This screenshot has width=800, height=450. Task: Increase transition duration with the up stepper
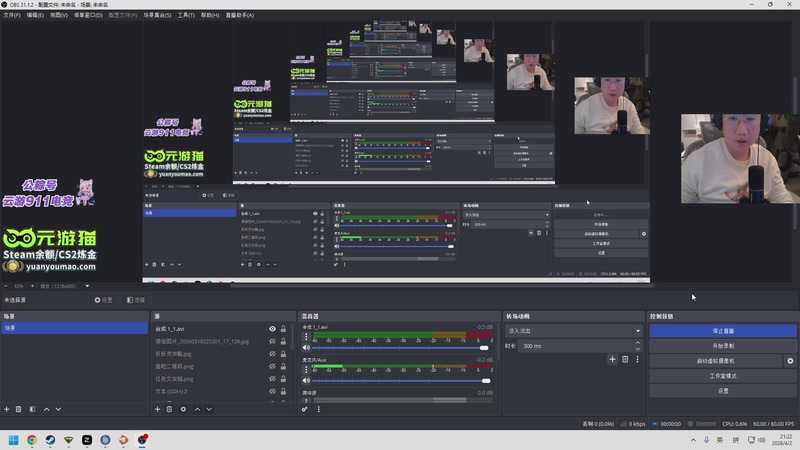638,343
